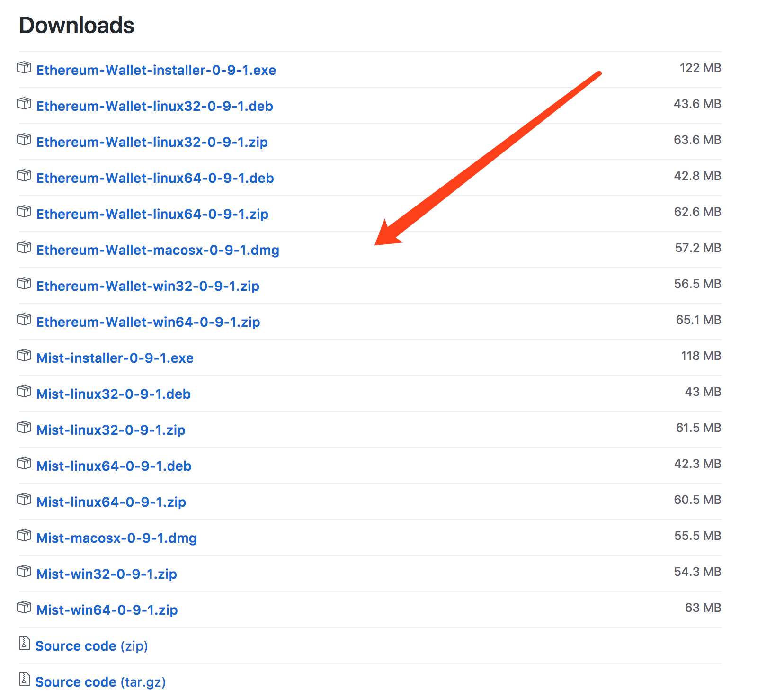Download Ethereum-Wallet-linux32-0-9-1.deb
The height and width of the screenshot is (699, 784).
(x=155, y=106)
